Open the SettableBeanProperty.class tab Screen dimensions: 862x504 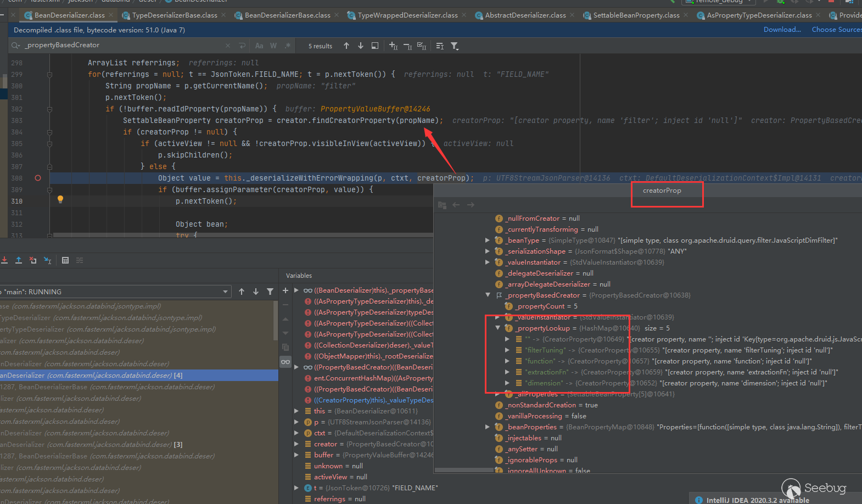click(x=636, y=15)
